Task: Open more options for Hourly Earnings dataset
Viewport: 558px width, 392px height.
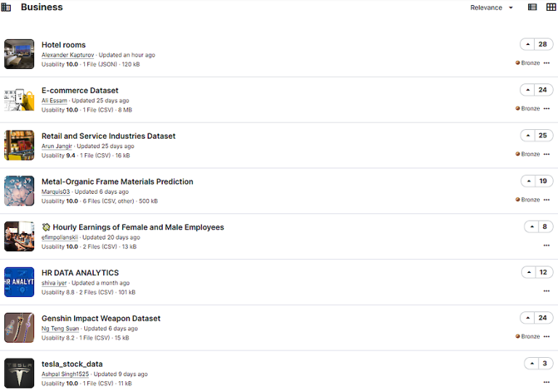Action: [546, 245]
